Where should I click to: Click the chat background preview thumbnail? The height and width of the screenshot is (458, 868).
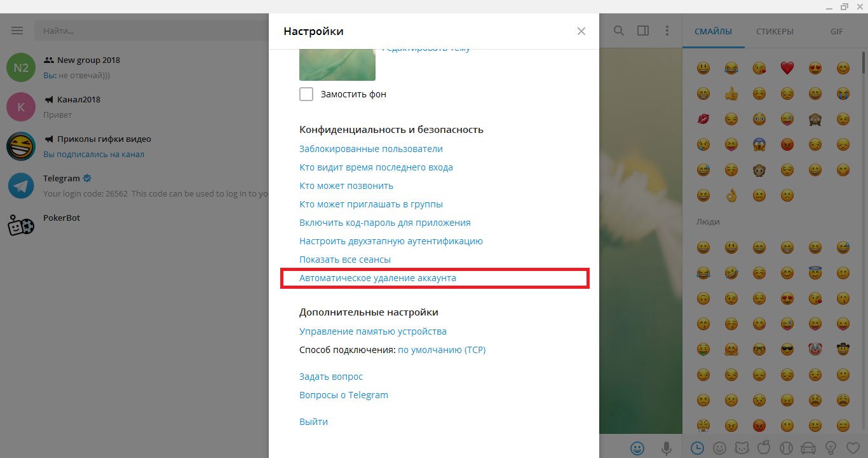[337, 65]
